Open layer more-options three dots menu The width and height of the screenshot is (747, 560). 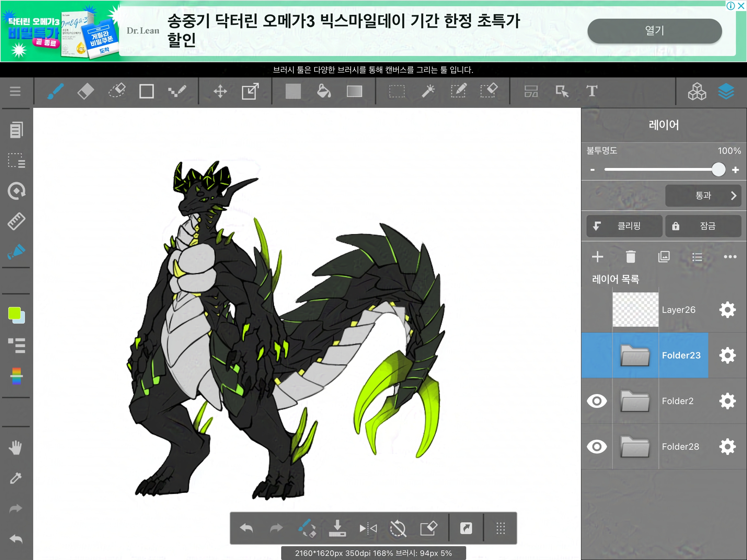730,257
